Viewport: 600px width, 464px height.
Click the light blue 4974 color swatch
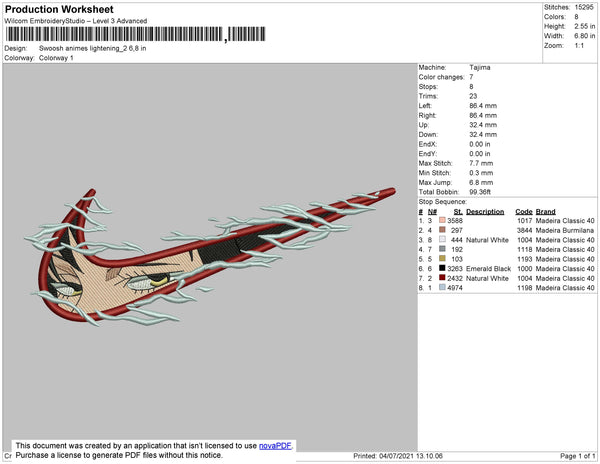pyautogui.click(x=442, y=287)
